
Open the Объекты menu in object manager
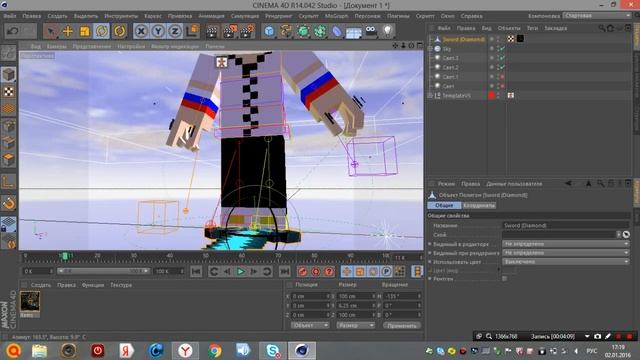tap(509, 28)
